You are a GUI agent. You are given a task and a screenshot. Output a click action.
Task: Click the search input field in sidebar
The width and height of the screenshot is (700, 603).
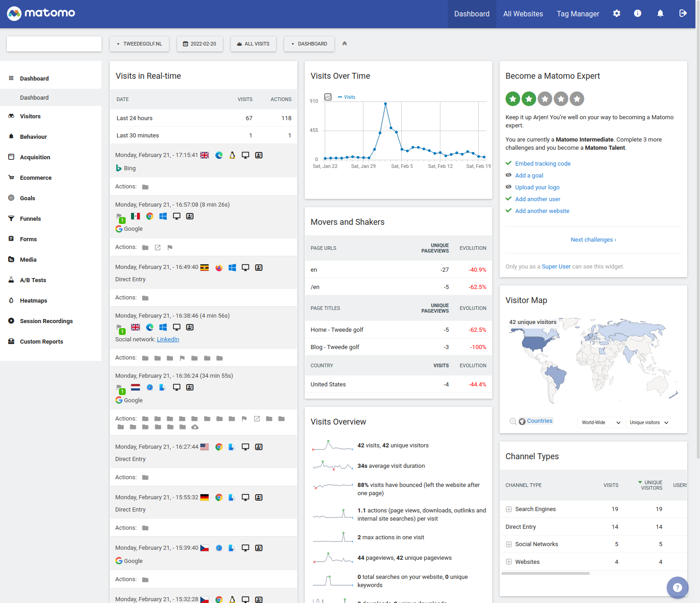[x=54, y=44]
